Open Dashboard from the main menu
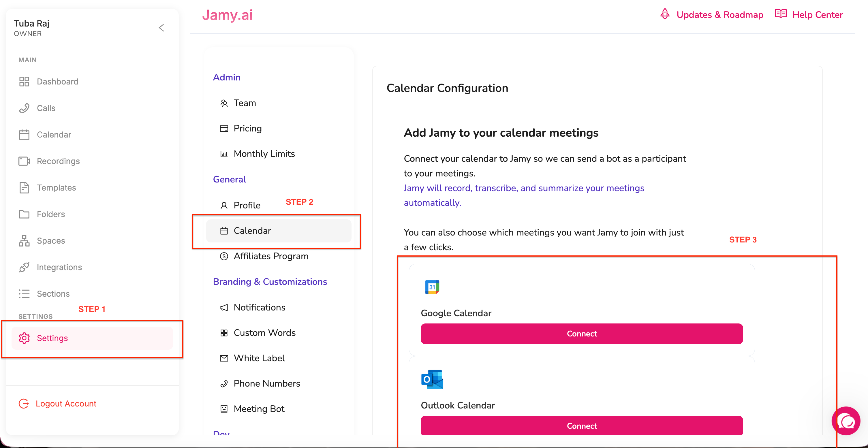Viewport: 868px width, 448px height. tap(58, 82)
